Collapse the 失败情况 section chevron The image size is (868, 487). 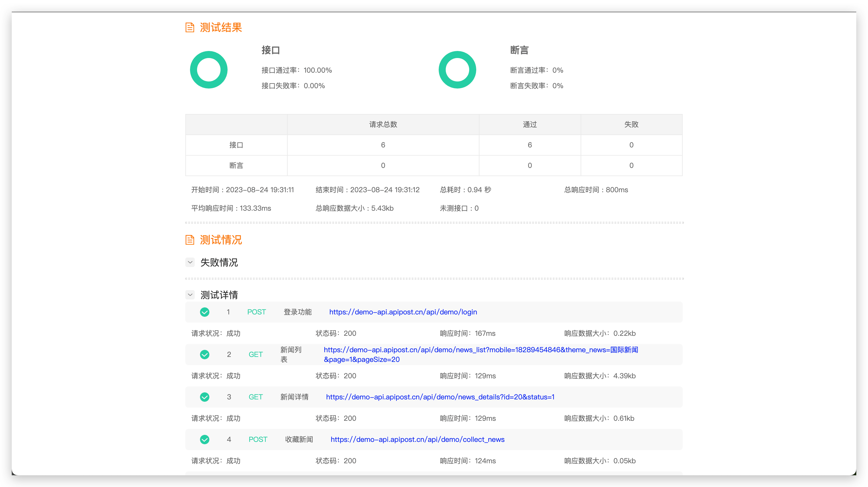coord(190,262)
